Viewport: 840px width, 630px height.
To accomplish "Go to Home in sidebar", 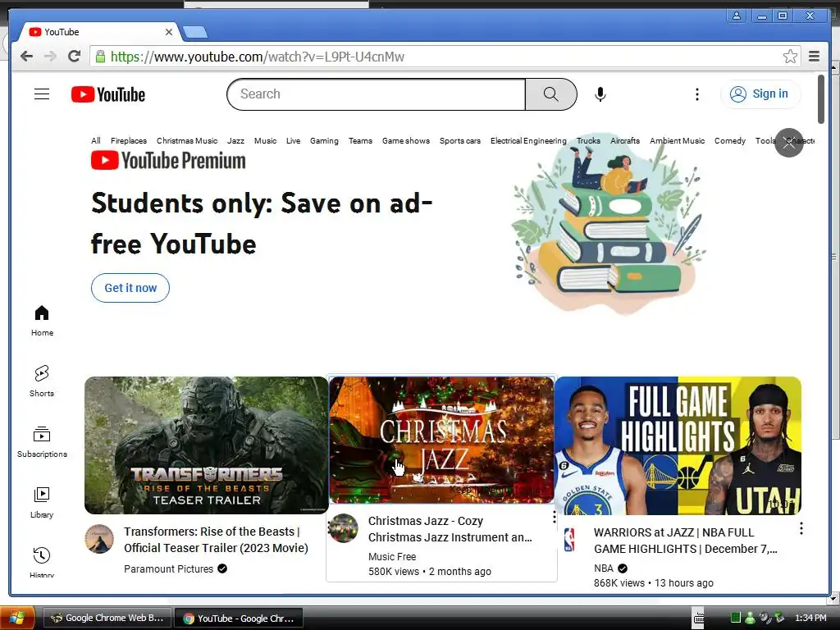I will coord(42,321).
